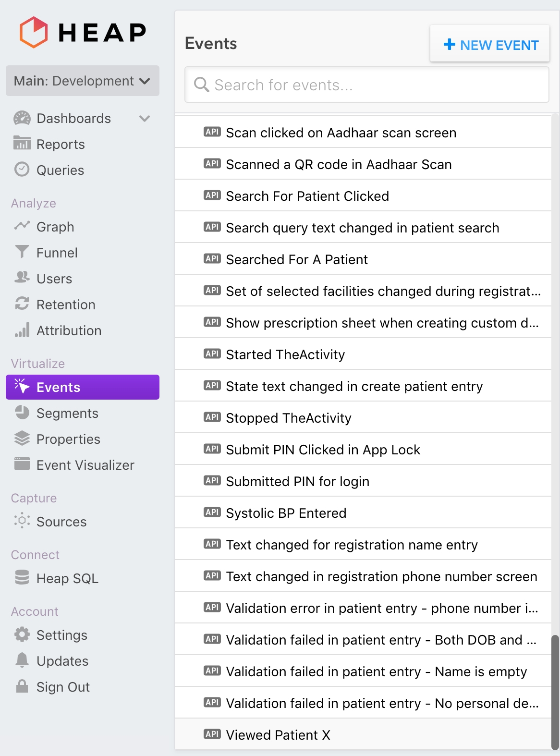Image resolution: width=560 pixels, height=756 pixels.
Task: Open the Queries menu item
Action: click(x=60, y=170)
